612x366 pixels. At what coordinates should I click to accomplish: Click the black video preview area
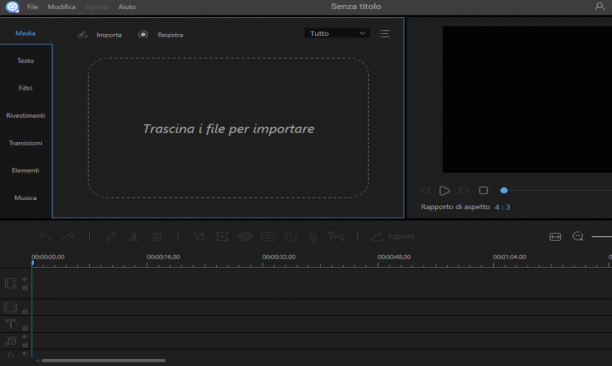527,99
